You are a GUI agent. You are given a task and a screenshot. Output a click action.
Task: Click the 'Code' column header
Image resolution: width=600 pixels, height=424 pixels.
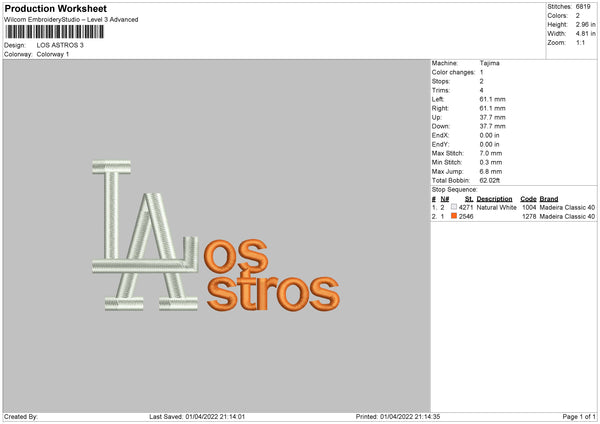tap(528, 199)
